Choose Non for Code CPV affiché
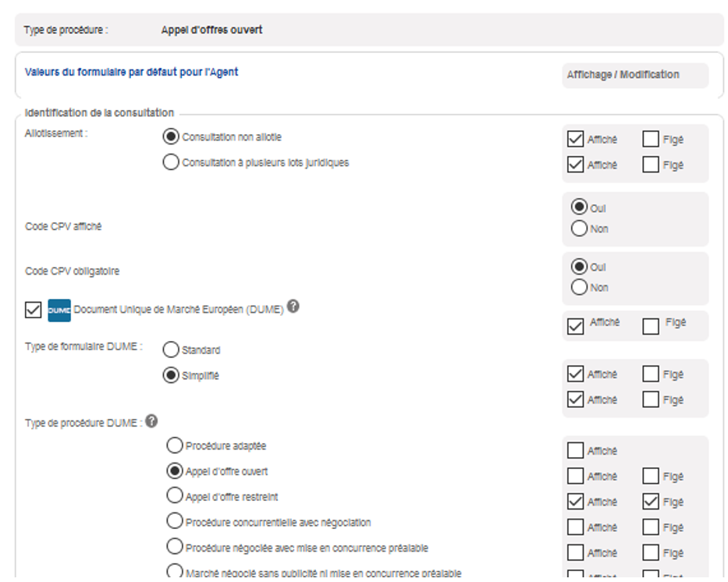Image resolution: width=728 pixels, height=582 pixels. point(579,229)
